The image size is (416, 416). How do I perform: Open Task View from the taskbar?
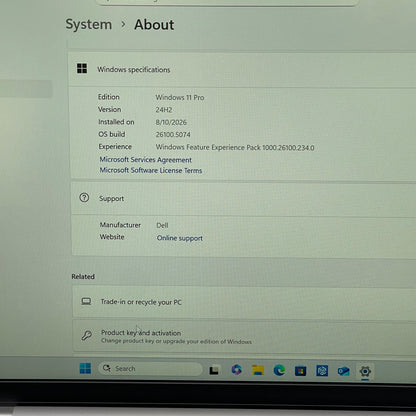click(214, 370)
